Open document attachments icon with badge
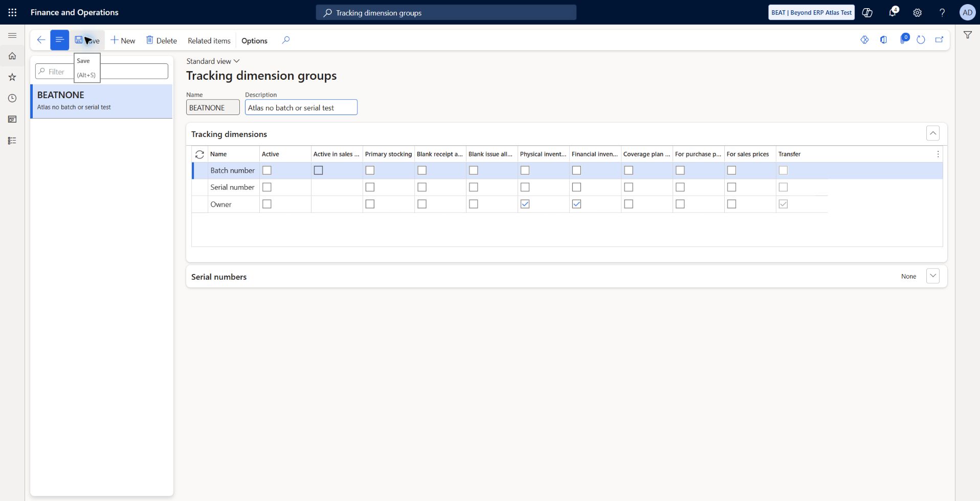 (x=903, y=39)
